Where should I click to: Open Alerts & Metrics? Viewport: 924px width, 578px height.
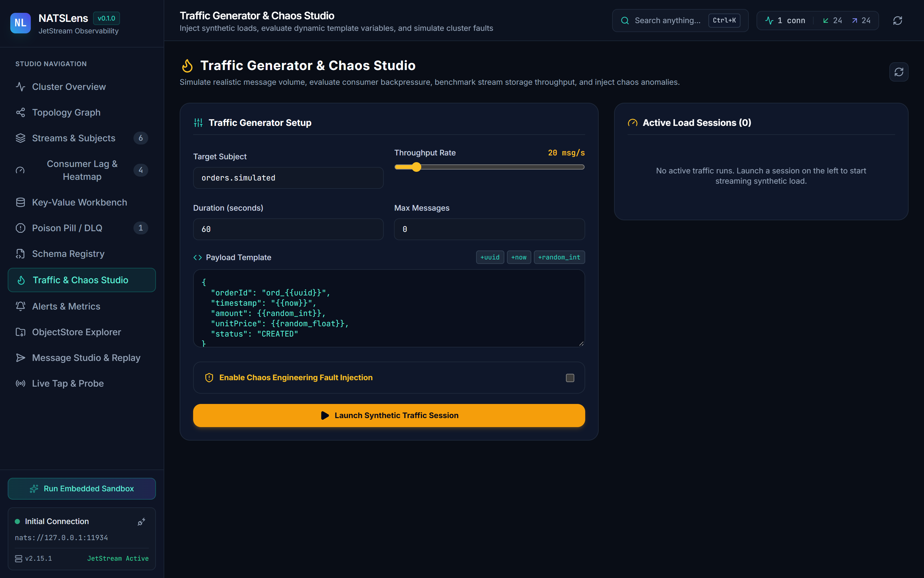[82, 306]
